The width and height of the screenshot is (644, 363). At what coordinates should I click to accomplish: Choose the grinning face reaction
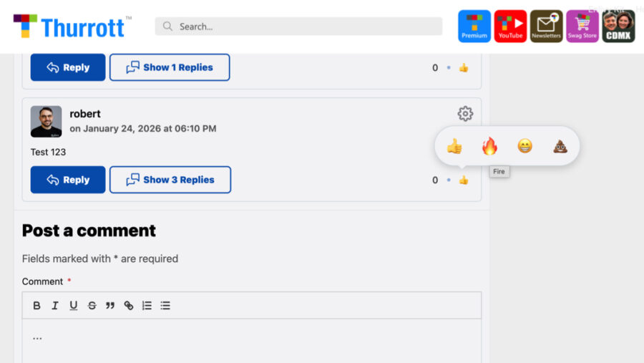(525, 146)
